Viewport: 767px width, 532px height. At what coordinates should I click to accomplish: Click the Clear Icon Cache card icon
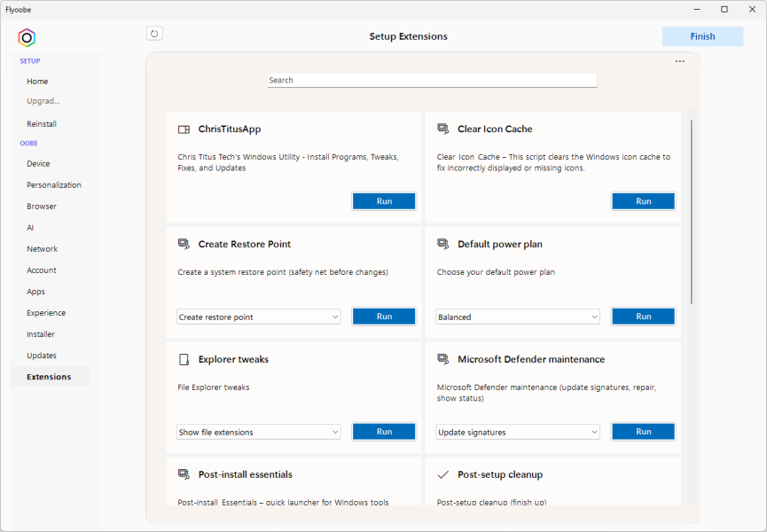(x=442, y=129)
